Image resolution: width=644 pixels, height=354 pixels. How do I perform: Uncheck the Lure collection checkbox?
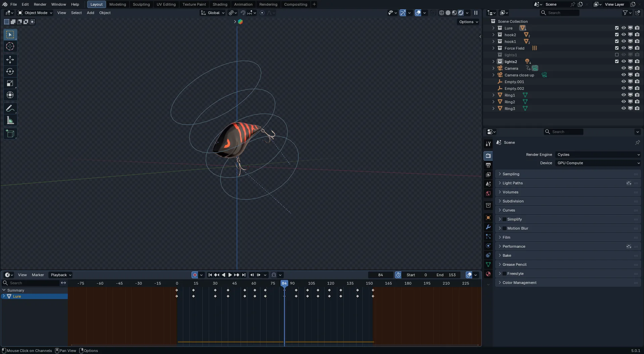click(617, 28)
